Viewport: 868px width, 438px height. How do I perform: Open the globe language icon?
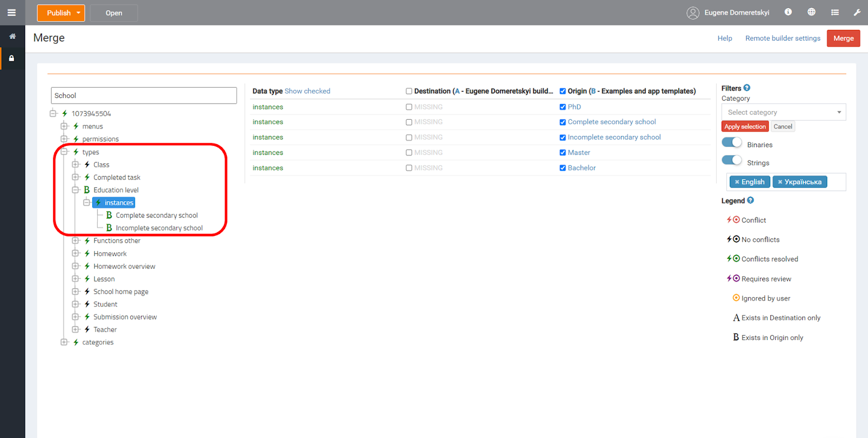812,12
